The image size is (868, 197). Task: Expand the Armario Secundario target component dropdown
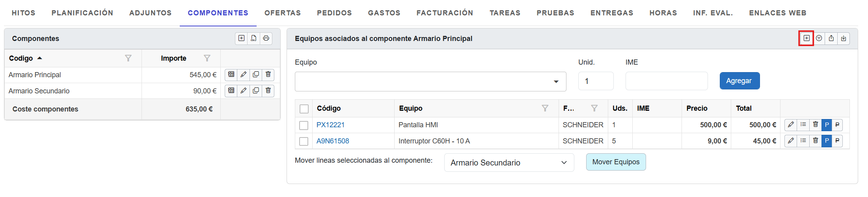pyautogui.click(x=564, y=163)
